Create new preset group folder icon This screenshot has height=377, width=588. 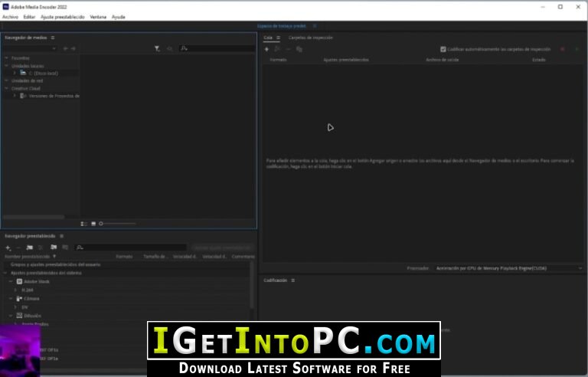(x=30, y=248)
